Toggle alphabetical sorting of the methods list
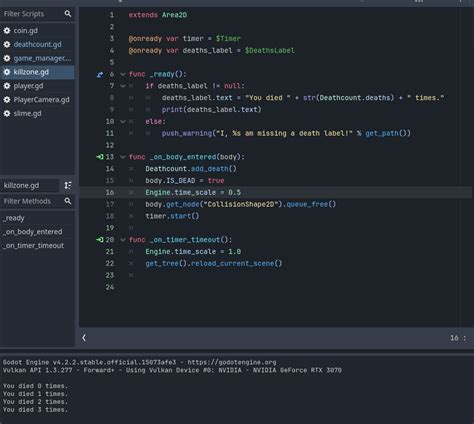Image resolution: width=474 pixels, height=424 pixels. coord(68,185)
